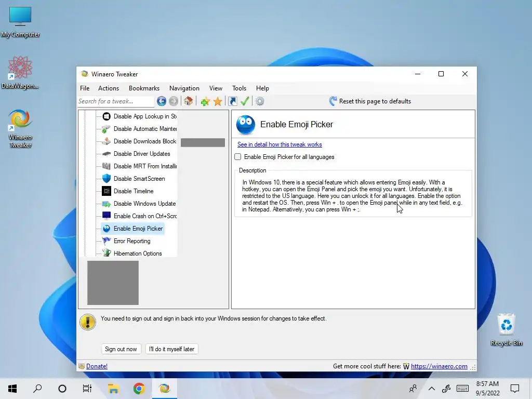Click yellow warning exclamation icon
532x399 pixels.
[88, 322]
